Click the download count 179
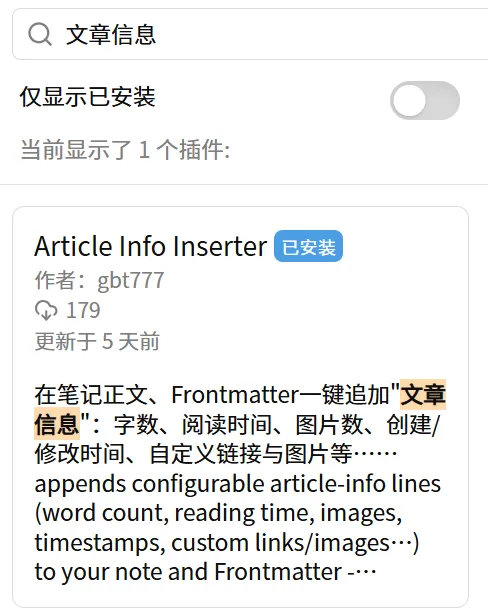This screenshot has height=609, width=488. coord(84,310)
